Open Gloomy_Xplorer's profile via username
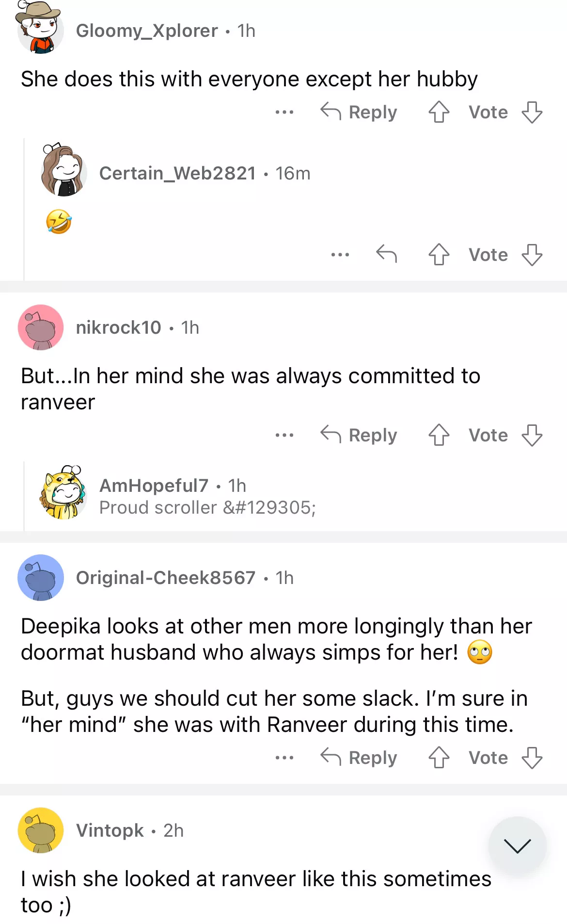The width and height of the screenshot is (567, 924). click(147, 31)
